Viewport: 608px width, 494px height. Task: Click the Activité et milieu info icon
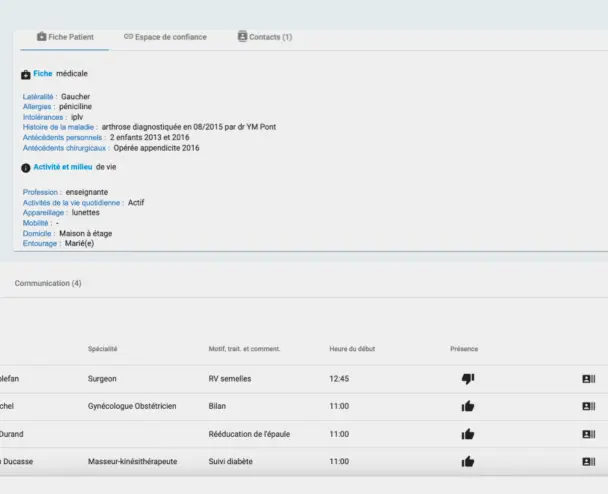[x=25, y=167]
